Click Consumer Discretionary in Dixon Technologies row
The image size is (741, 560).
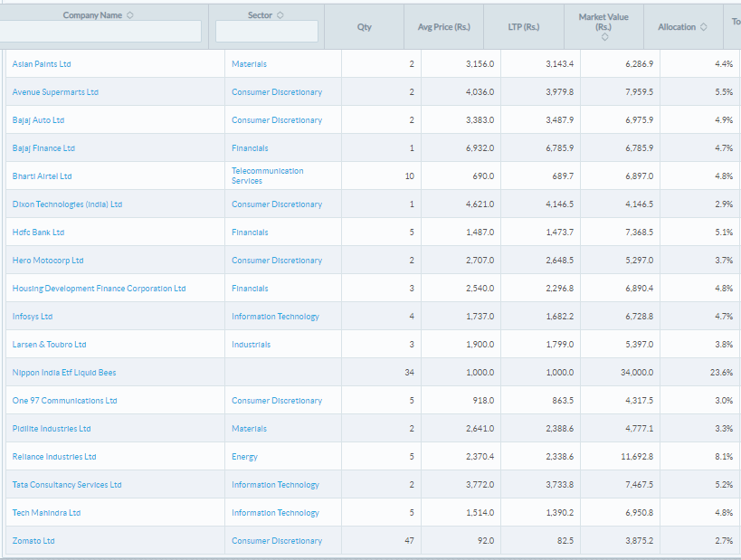coord(277,204)
